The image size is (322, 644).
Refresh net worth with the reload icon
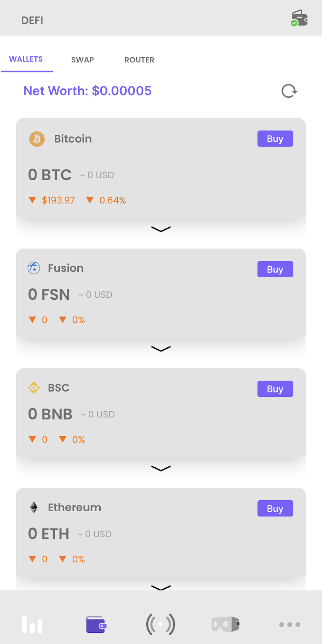pyautogui.click(x=289, y=91)
